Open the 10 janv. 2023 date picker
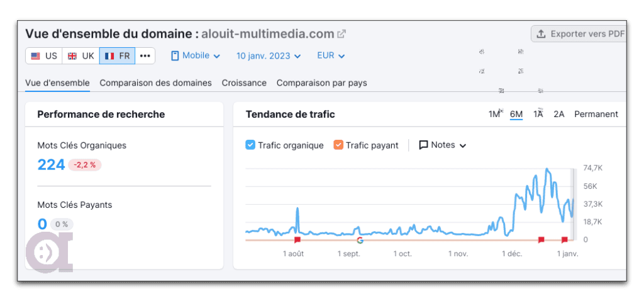The height and width of the screenshot is (301, 644). [269, 56]
